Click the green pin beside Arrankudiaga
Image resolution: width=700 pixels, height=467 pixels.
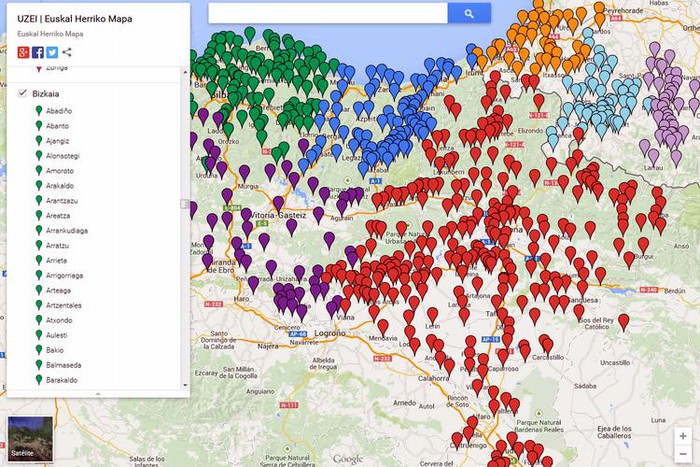coord(39,230)
